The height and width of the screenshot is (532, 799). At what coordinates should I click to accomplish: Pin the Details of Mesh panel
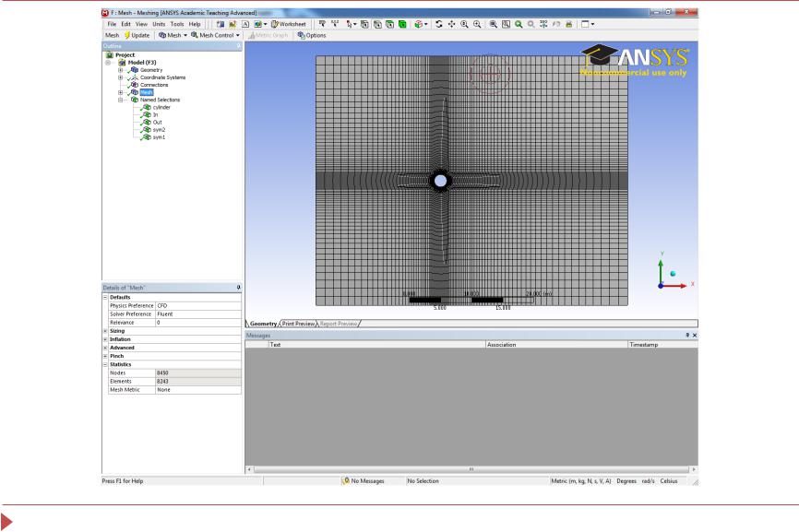coord(238,288)
